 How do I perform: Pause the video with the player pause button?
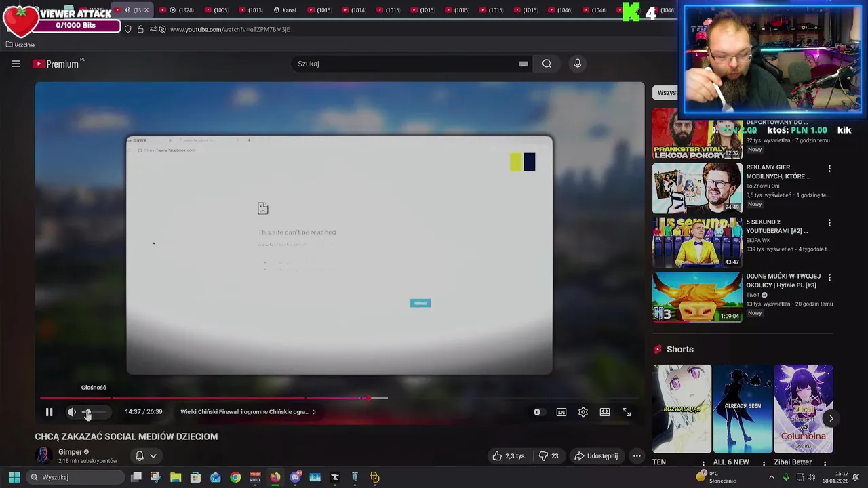[49, 412]
